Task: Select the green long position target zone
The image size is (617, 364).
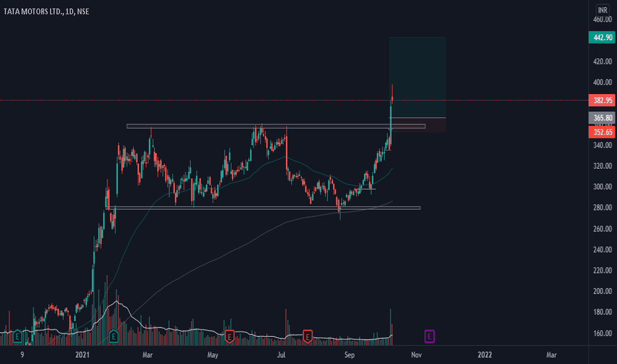Action: [418, 77]
